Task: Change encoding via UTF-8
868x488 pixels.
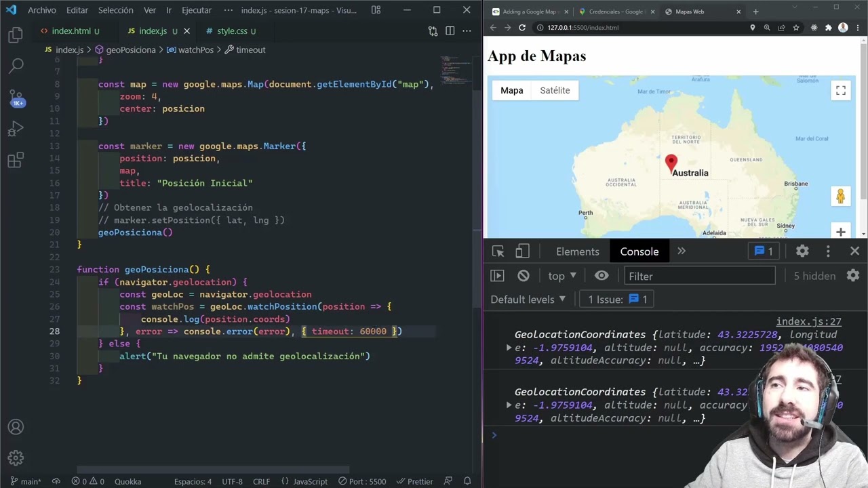Action: (x=232, y=481)
